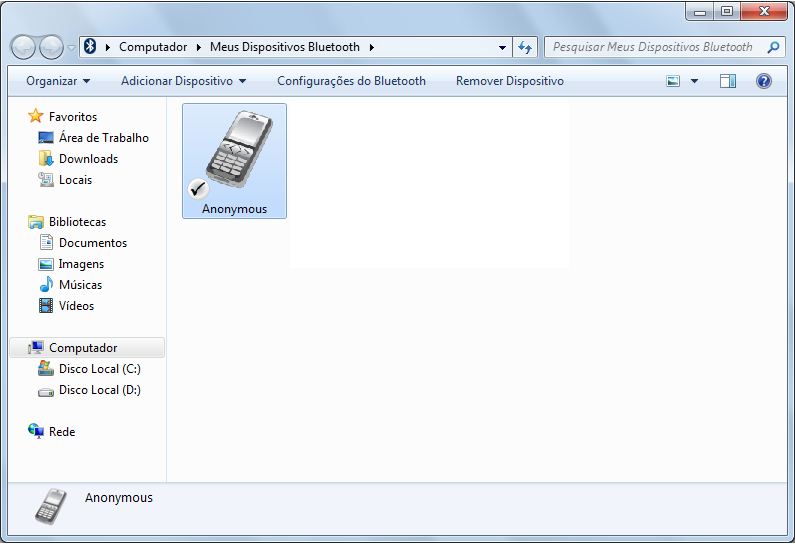The height and width of the screenshot is (544, 795).
Task: Change view using the view mode icon
Action: tap(673, 81)
